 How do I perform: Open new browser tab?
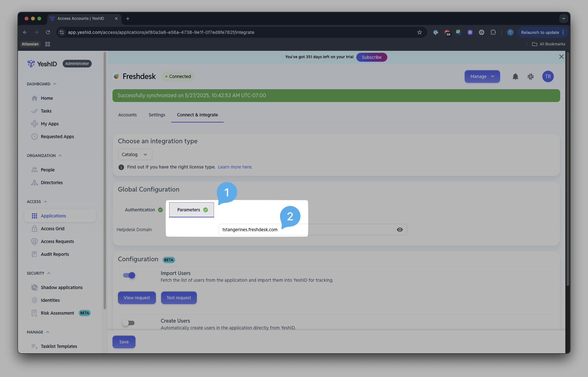click(x=128, y=19)
